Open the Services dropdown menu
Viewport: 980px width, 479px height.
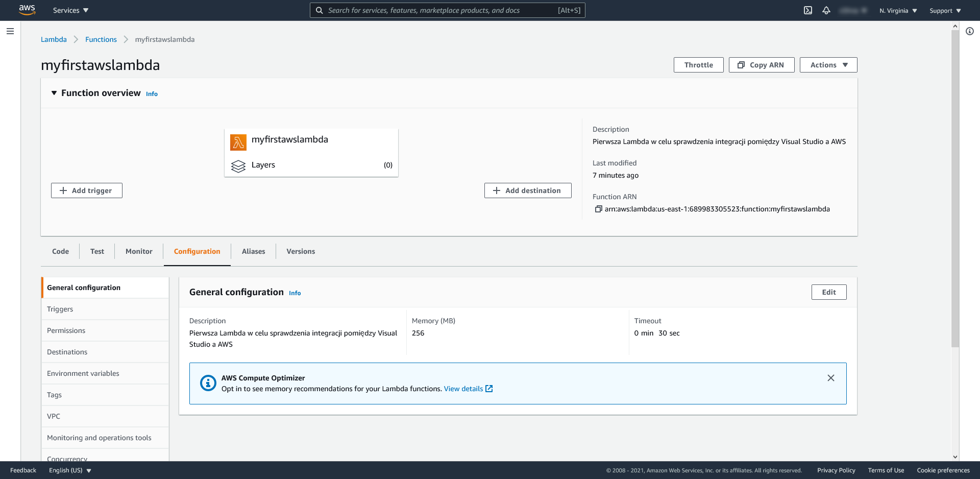(71, 10)
